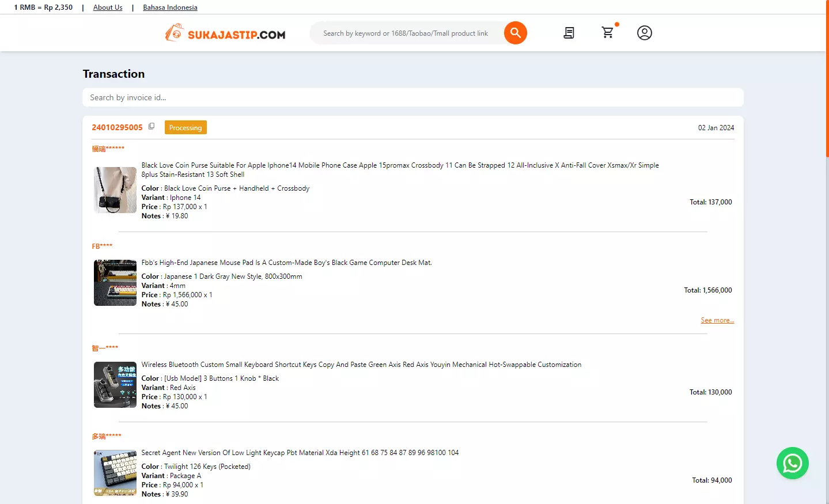The height and width of the screenshot is (504, 829).
Task: Focus the Search by invoice id field
Action: tap(413, 97)
